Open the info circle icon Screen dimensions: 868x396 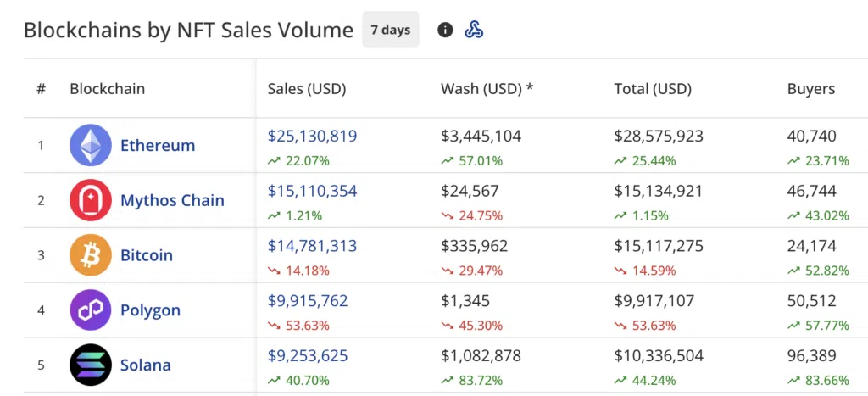click(x=445, y=30)
